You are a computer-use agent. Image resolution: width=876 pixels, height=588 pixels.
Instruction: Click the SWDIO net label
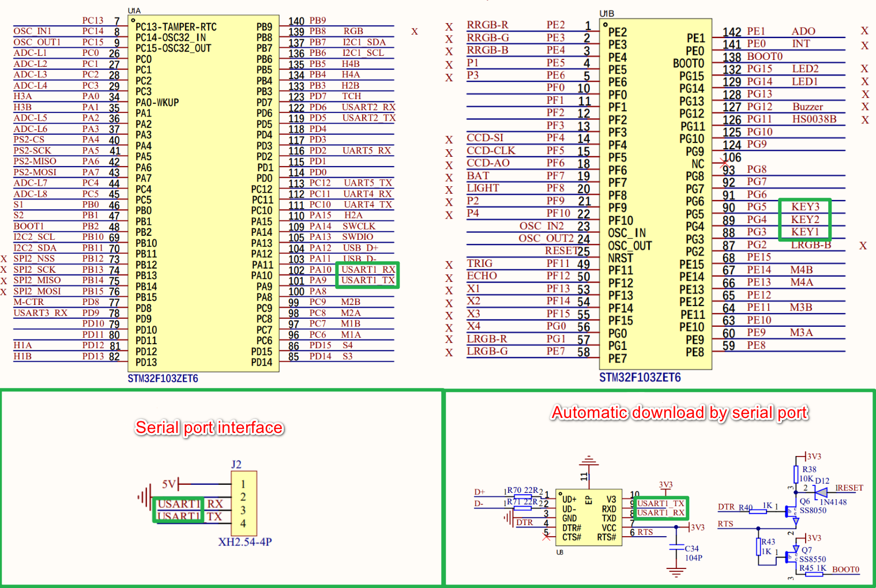point(358,237)
